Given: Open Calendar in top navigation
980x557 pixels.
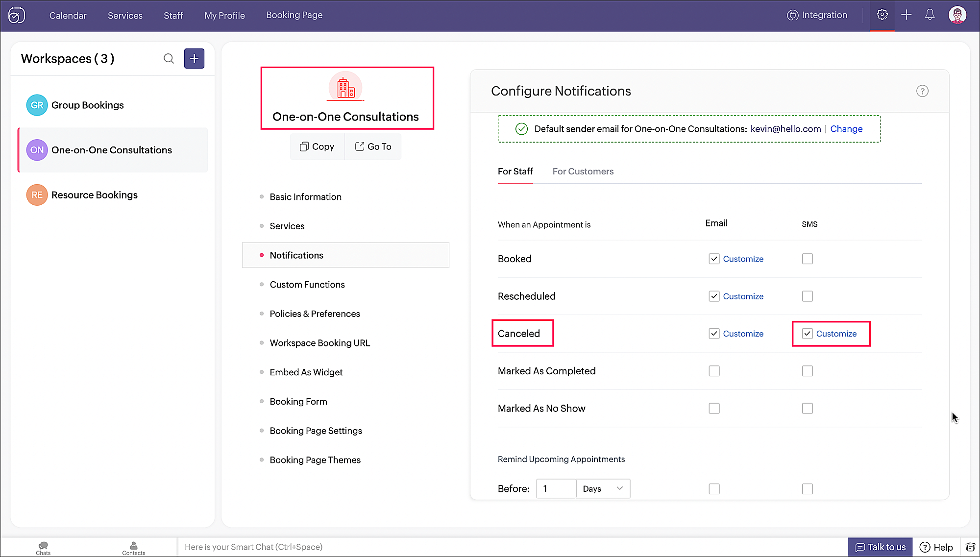Looking at the screenshot, I should pos(68,16).
